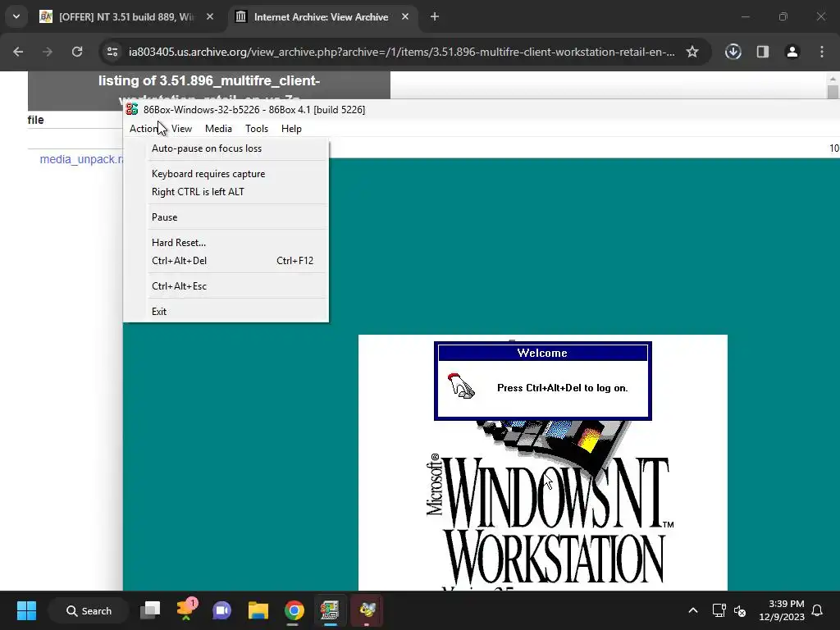Click the 86Box title bar icon

coord(132,109)
